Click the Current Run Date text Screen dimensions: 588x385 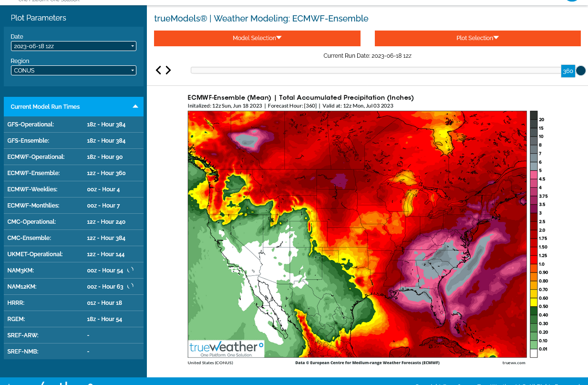click(x=367, y=56)
